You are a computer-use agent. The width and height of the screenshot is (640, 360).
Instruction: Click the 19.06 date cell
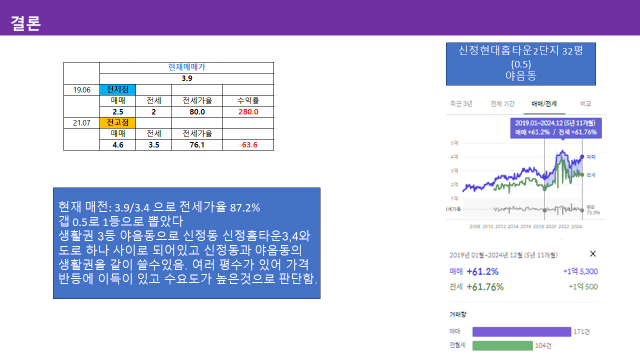click(82, 90)
